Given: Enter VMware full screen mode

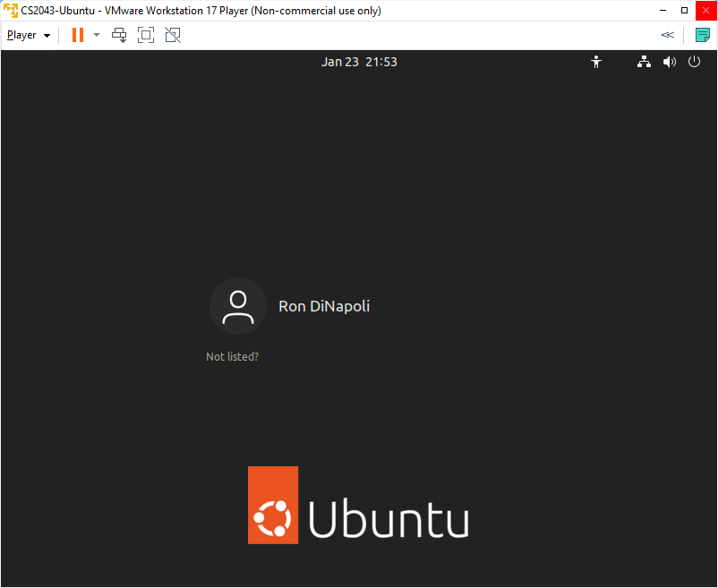Looking at the screenshot, I should (x=146, y=35).
